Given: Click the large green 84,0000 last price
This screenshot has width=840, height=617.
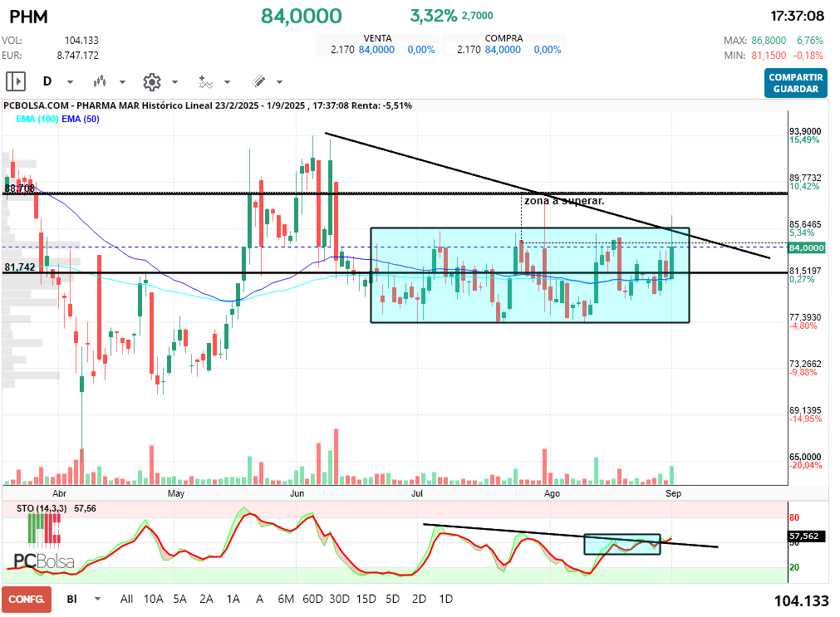Looking at the screenshot, I should [x=301, y=16].
